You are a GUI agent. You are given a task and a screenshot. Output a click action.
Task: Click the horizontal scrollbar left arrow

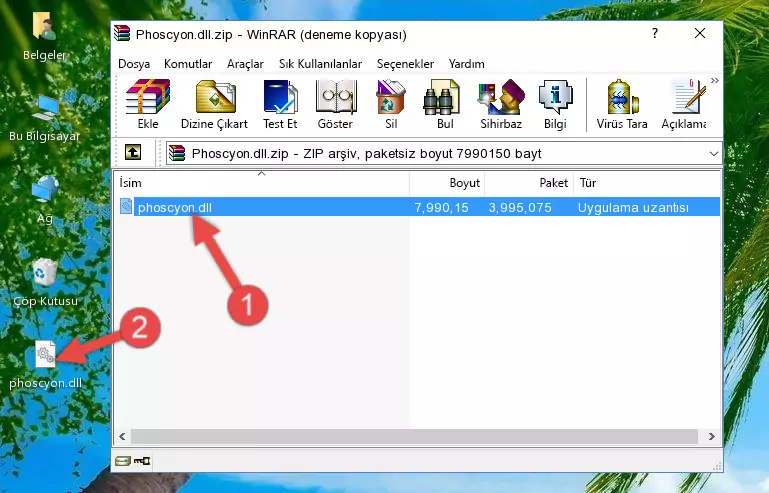click(123, 436)
